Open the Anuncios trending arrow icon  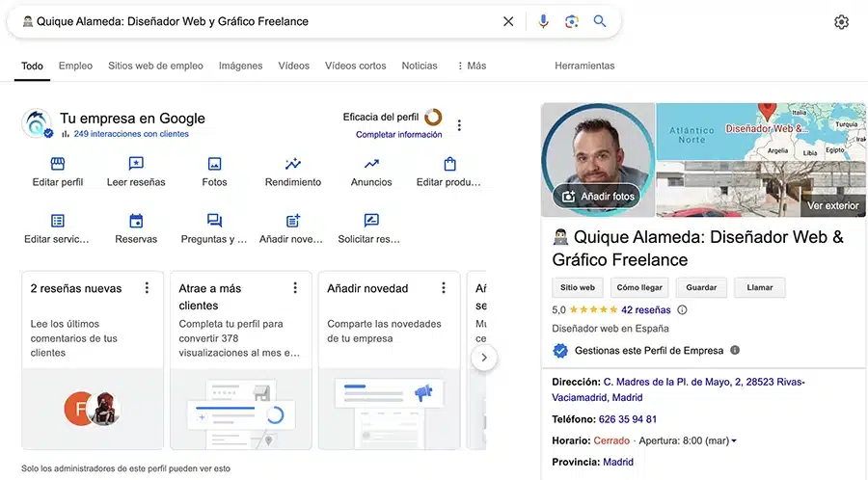[x=371, y=164]
